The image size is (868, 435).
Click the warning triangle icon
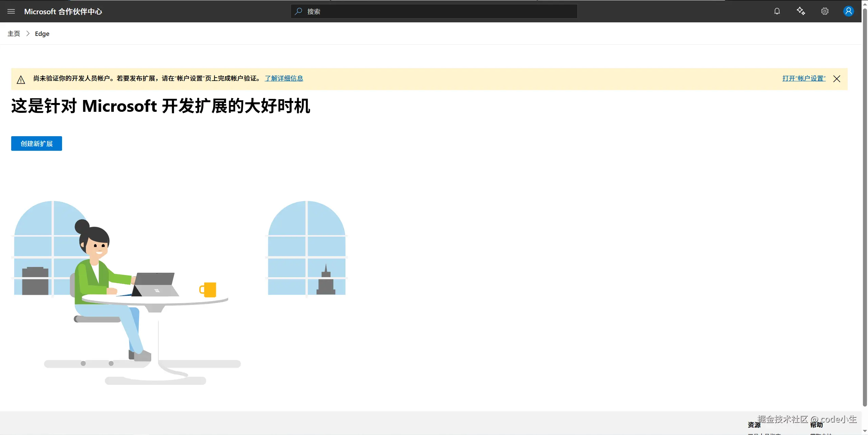point(21,80)
